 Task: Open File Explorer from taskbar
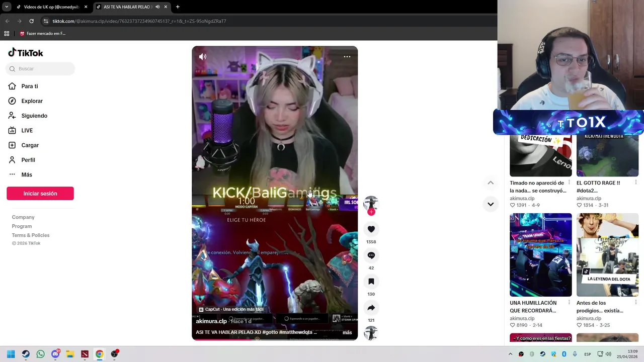pyautogui.click(x=70, y=354)
